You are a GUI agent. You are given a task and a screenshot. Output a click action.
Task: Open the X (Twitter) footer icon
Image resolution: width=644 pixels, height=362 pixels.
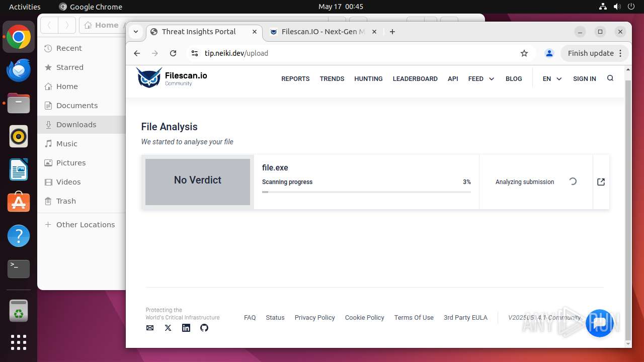pos(168,328)
